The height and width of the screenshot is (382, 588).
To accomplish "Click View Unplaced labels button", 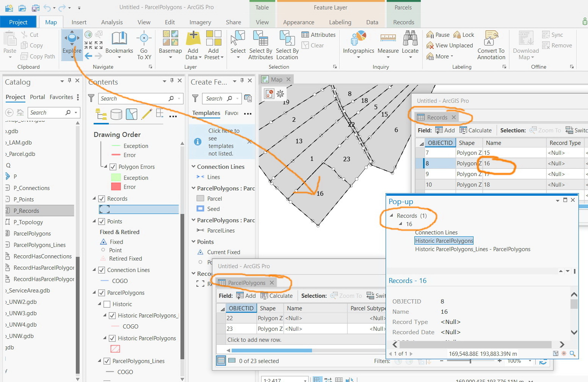I will click(x=450, y=46).
